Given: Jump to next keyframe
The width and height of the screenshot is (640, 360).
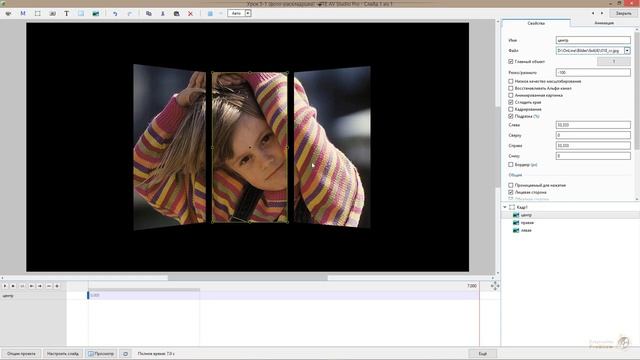Looking at the screenshot, I should tap(40, 286).
